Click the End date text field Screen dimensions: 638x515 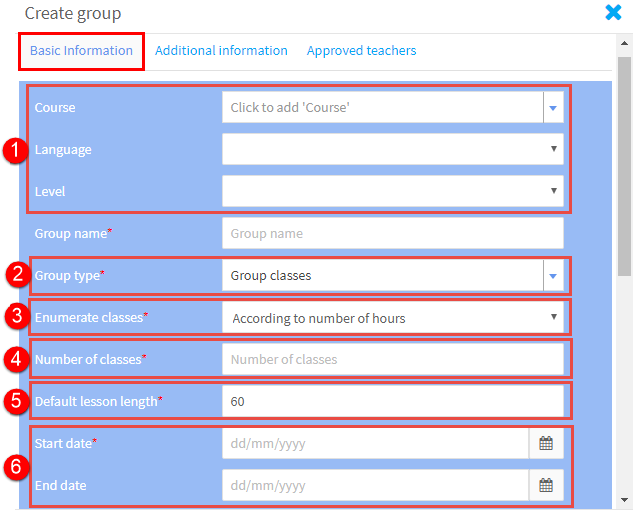tap(375, 485)
